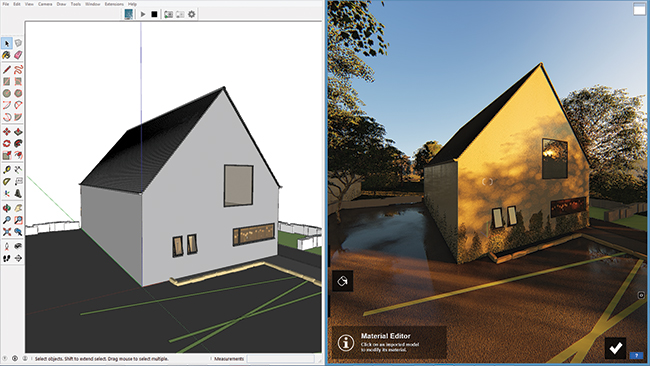The width and height of the screenshot is (650, 366).
Task: Open the View menu
Action: click(x=29, y=4)
